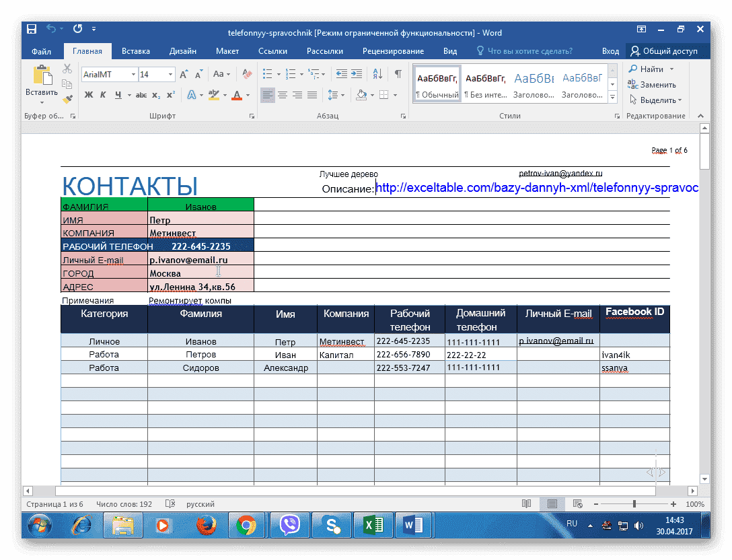This screenshot has height=560, width=732.
Task: Open the Рецензирование ribbon tab
Action: [393, 51]
